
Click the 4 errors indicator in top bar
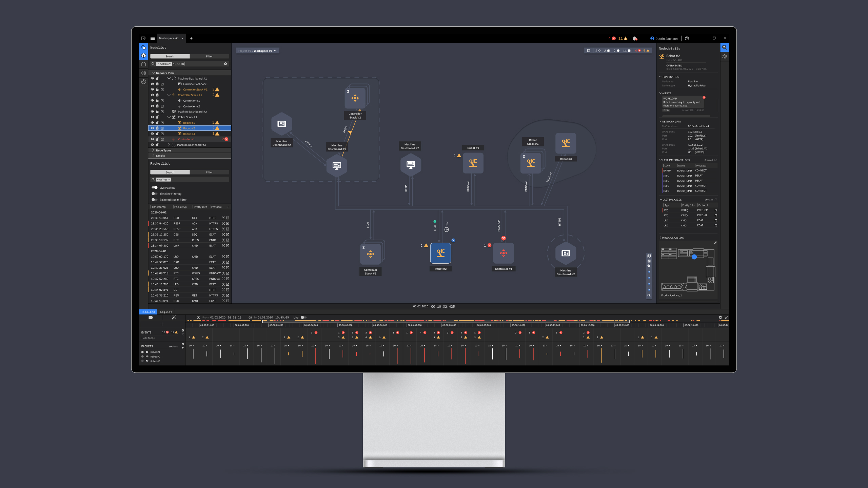[x=612, y=38]
